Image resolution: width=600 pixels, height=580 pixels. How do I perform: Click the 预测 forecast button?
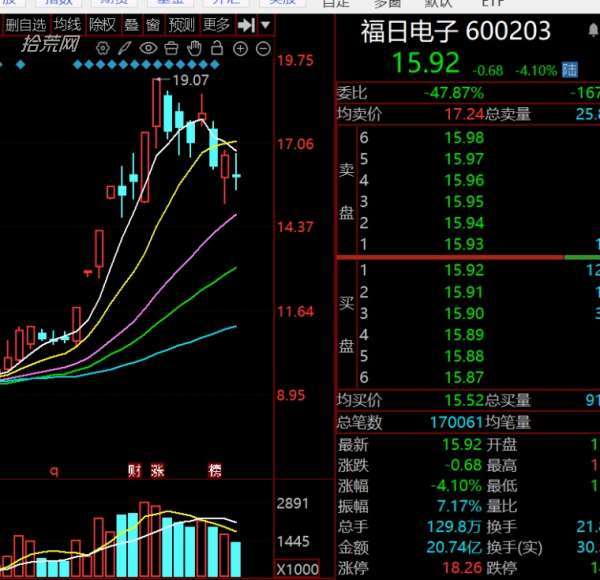tap(182, 25)
